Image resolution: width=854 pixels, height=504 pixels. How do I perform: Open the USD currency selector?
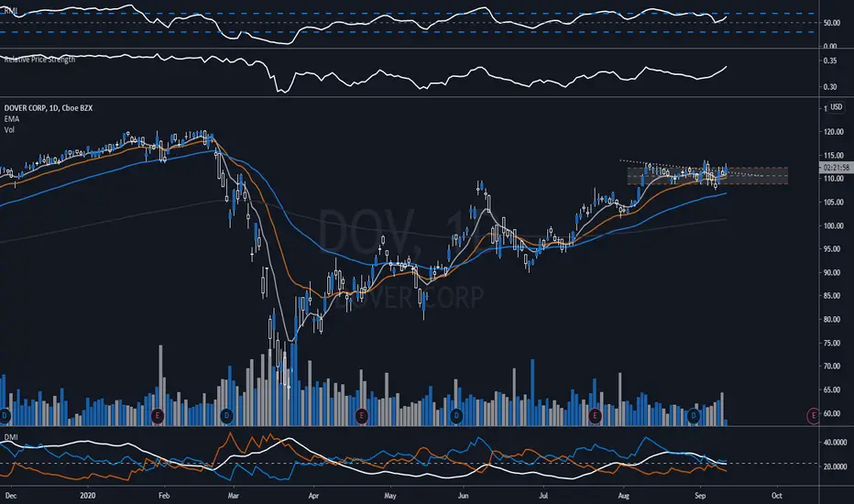coord(836,107)
